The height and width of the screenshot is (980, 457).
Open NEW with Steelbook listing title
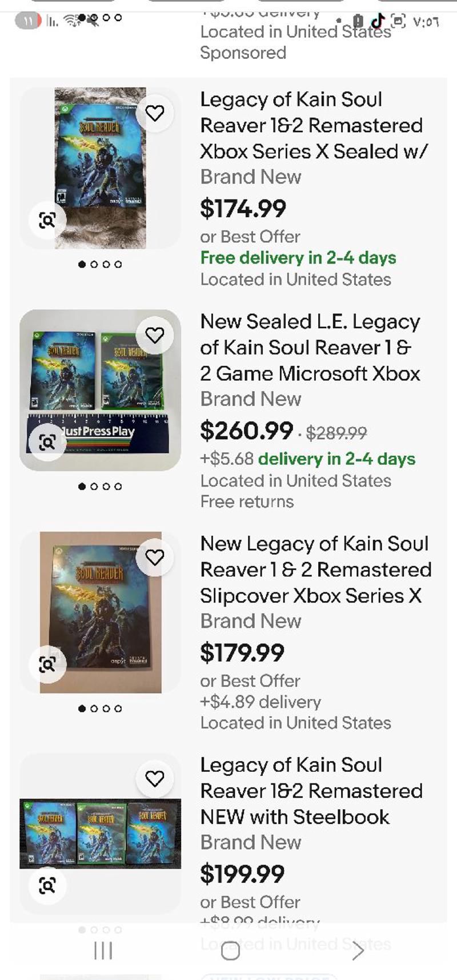pos(311,791)
